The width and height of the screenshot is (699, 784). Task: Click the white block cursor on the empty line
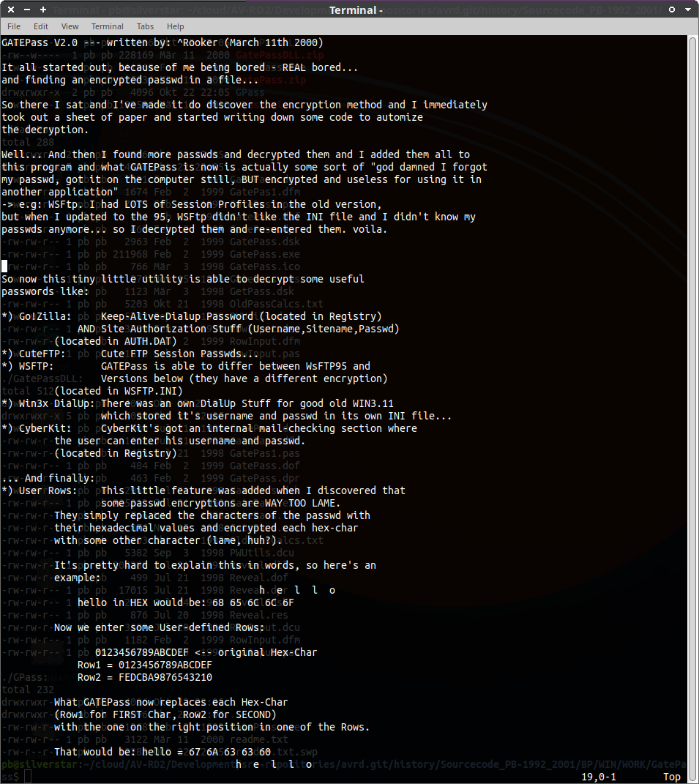(4, 266)
